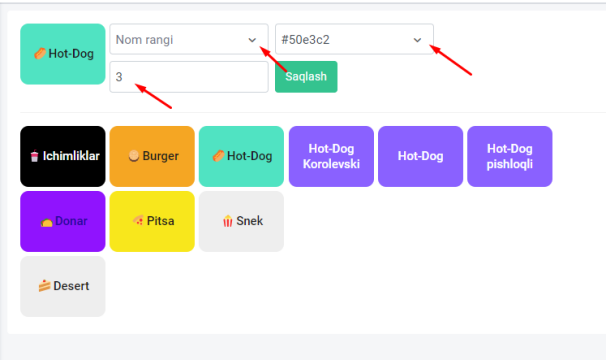Viewport: 607px width, 360px height.
Task: Open the Nom rangi dropdown
Action: click(189, 39)
